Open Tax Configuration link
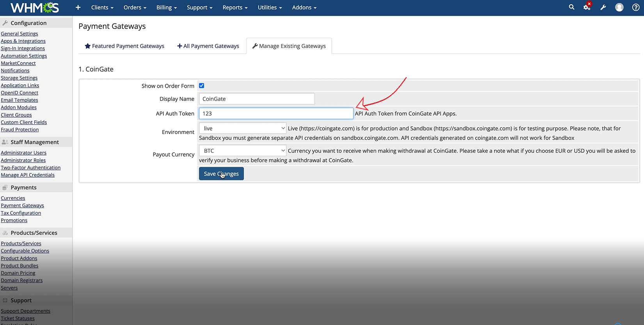Viewport: 644px width, 325px height. 21,213
